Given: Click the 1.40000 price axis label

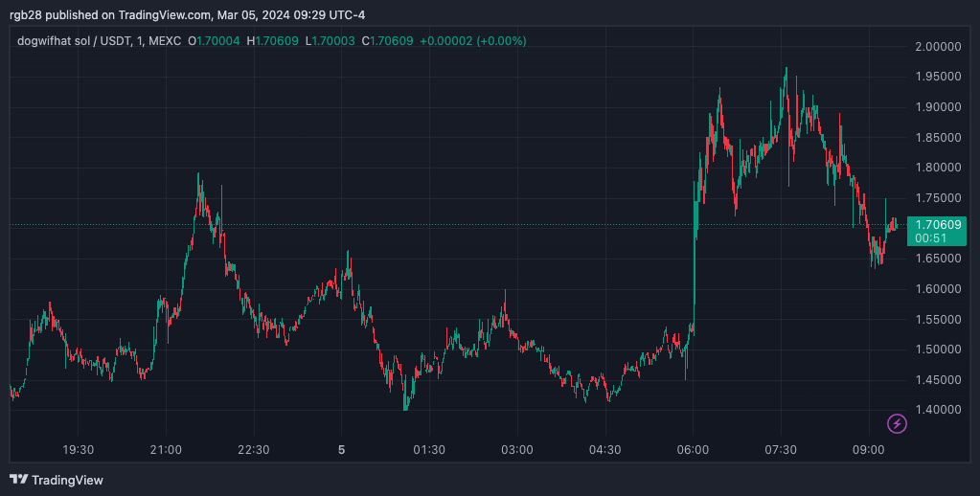Looking at the screenshot, I should [x=938, y=410].
